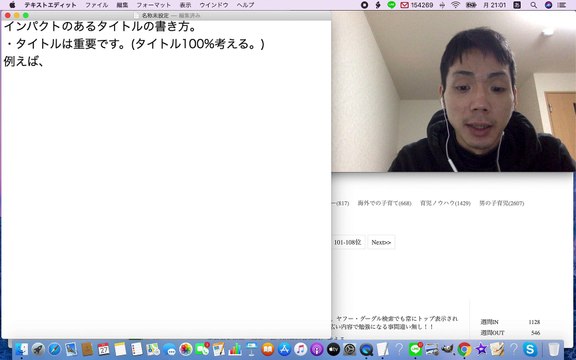
Task: Open the blue Messages bubble in Dock
Action: click(169, 349)
